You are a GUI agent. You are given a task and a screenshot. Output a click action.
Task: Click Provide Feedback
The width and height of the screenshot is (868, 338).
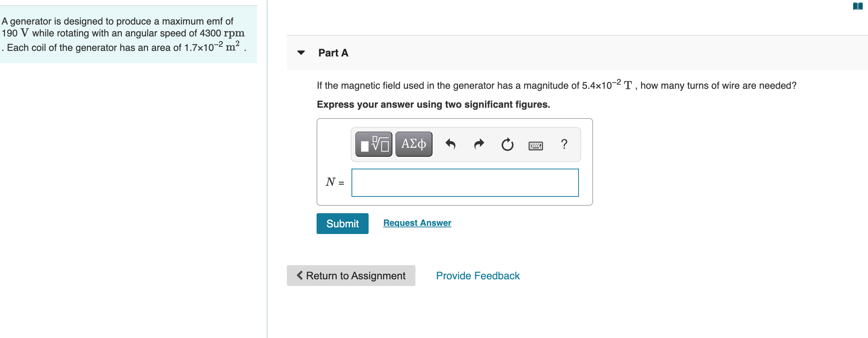click(x=477, y=276)
